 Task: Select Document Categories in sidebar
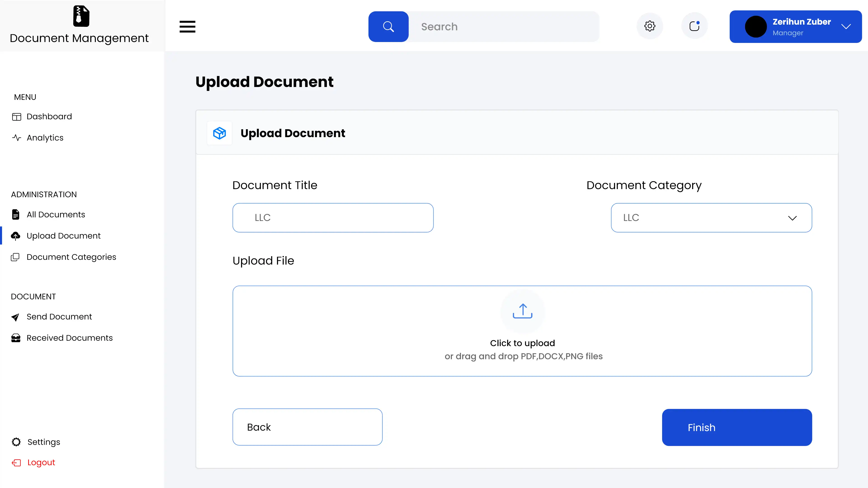[71, 257]
